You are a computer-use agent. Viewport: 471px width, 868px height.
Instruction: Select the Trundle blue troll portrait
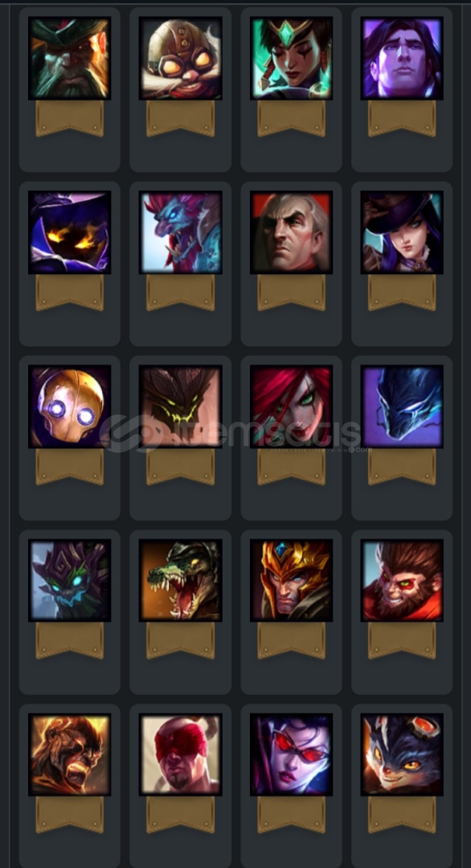180,232
